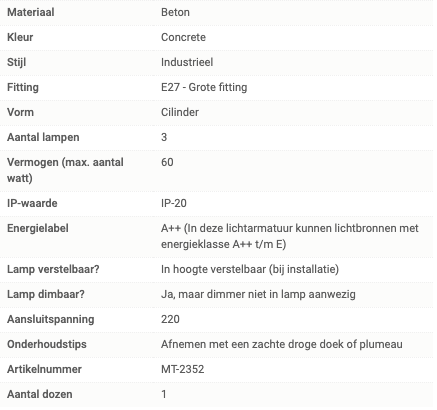Click E27 - Grote fitting text
Viewport: 437px width, 410px height.
point(204,87)
